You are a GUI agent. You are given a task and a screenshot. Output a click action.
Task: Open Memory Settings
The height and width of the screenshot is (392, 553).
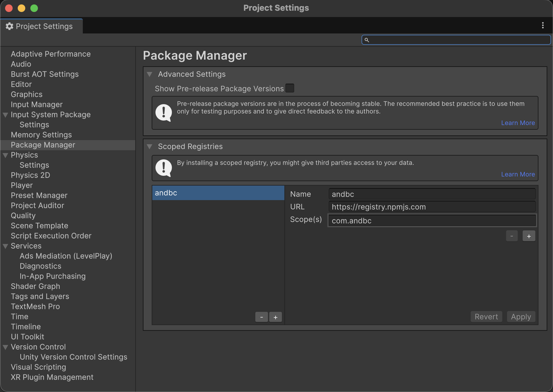click(41, 135)
